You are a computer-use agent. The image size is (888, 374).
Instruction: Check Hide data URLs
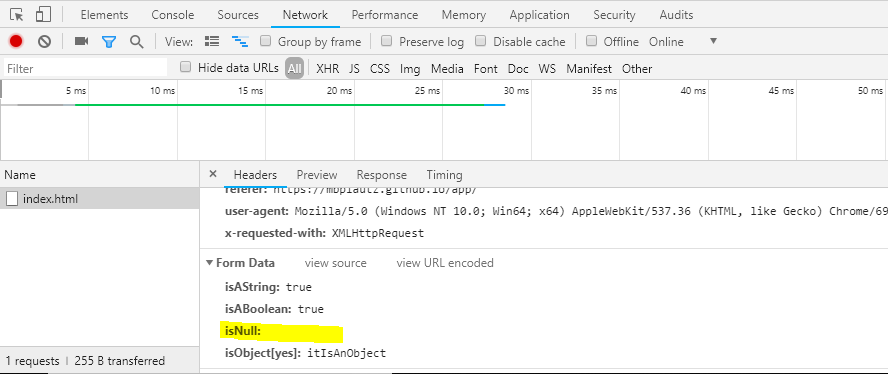tap(185, 67)
